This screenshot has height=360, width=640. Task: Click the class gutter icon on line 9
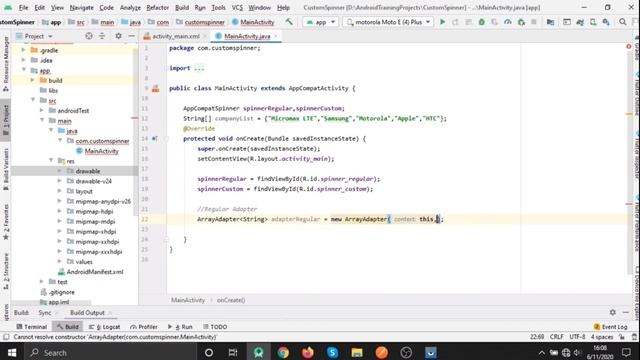tap(156, 89)
